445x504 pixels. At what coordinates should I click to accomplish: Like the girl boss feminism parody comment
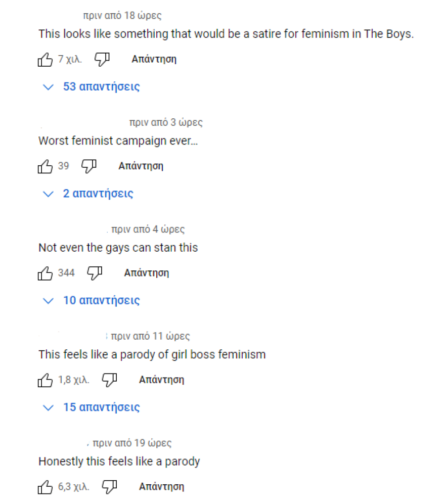coord(46,380)
